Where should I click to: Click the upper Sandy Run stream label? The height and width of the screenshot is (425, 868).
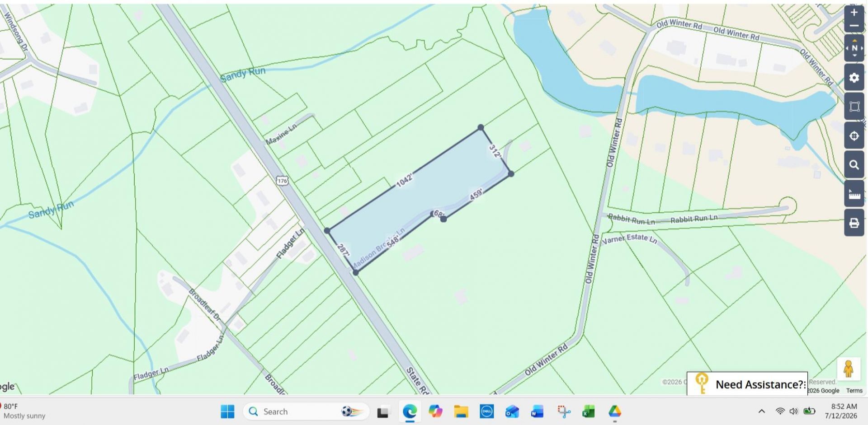click(x=243, y=75)
